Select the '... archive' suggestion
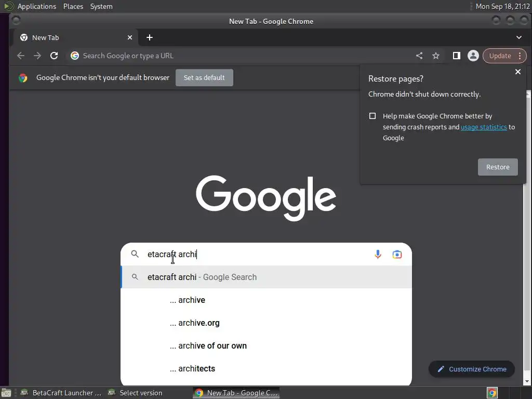532x399 pixels. tap(267, 300)
